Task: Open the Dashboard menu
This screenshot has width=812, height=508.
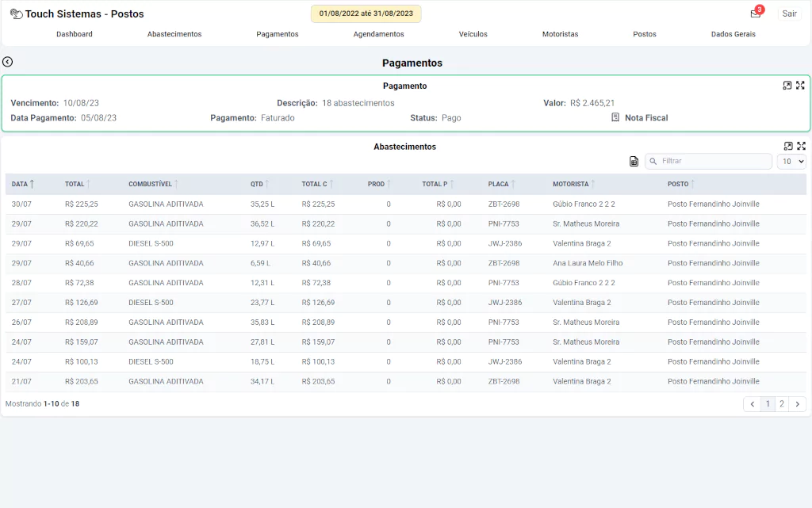Action: click(75, 34)
